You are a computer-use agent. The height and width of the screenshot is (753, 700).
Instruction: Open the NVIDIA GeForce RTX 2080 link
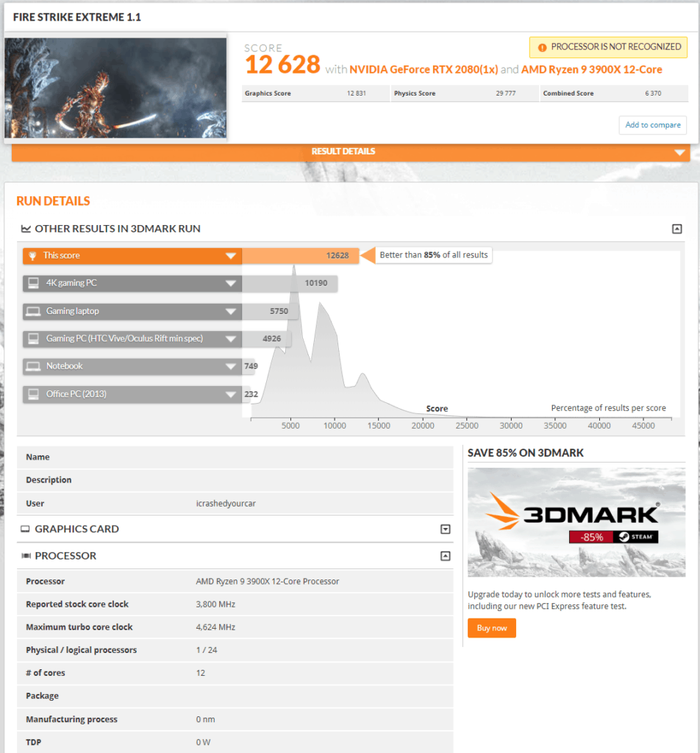pos(424,70)
